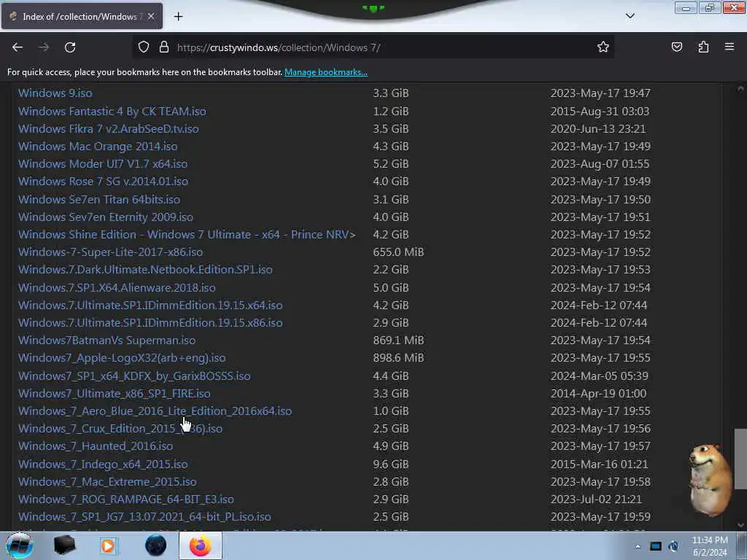Open the Firefox application menu
Viewport: 747px width, 560px height.
(729, 47)
